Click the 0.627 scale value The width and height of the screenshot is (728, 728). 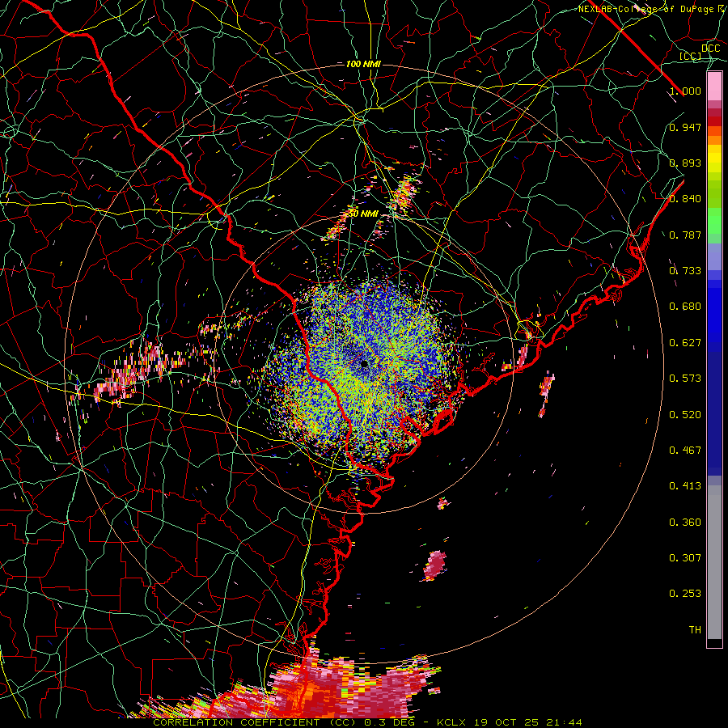tap(685, 343)
